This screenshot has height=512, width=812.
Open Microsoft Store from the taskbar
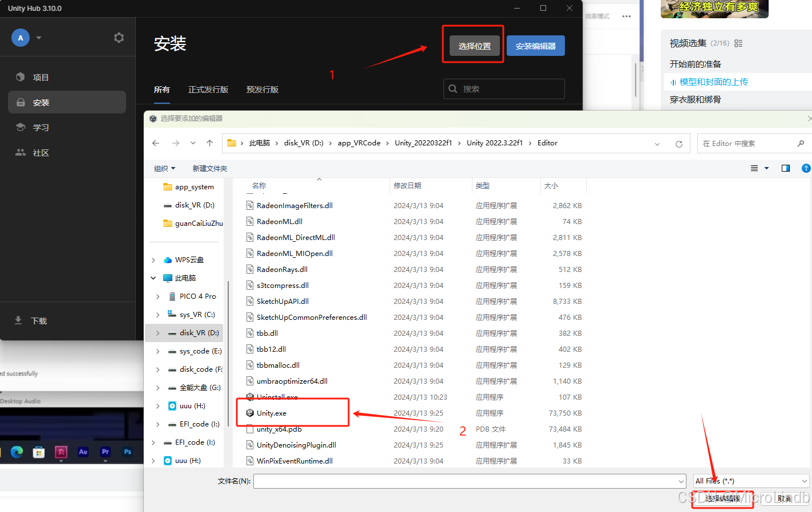click(39, 452)
